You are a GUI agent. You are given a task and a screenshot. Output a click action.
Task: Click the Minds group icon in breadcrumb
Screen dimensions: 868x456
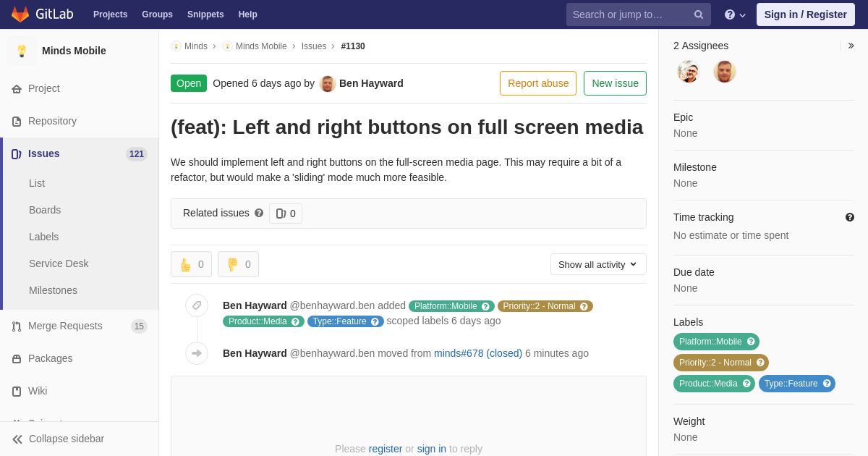point(176,46)
